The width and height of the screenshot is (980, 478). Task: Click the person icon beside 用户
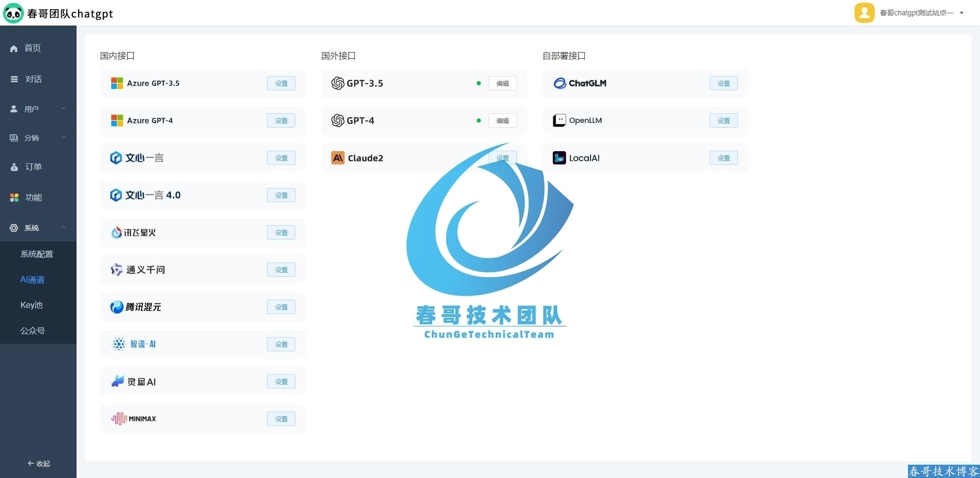(14, 109)
